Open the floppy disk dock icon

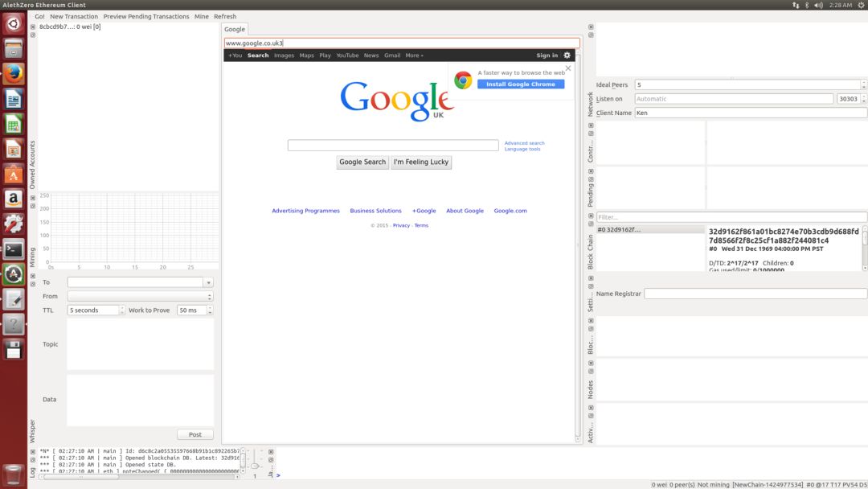(14, 349)
